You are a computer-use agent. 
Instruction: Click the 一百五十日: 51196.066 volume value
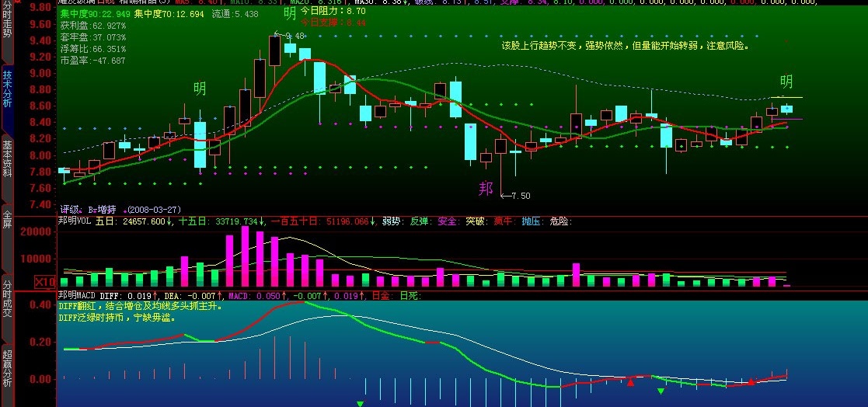pos(324,221)
